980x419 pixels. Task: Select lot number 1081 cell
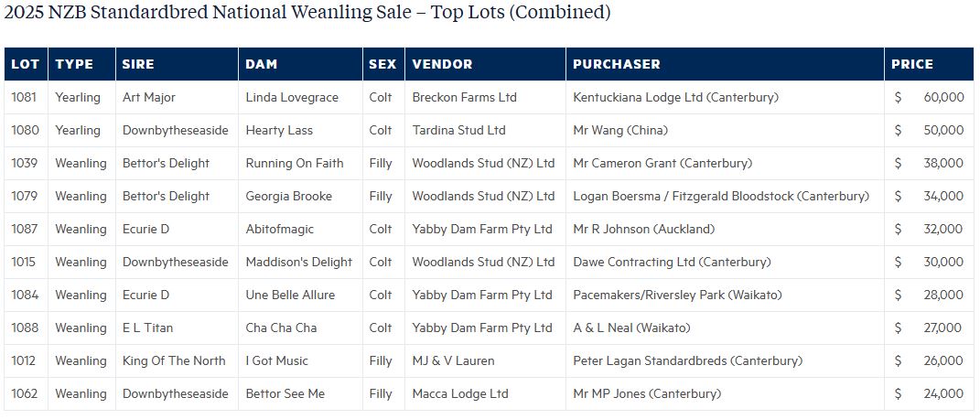point(25,97)
